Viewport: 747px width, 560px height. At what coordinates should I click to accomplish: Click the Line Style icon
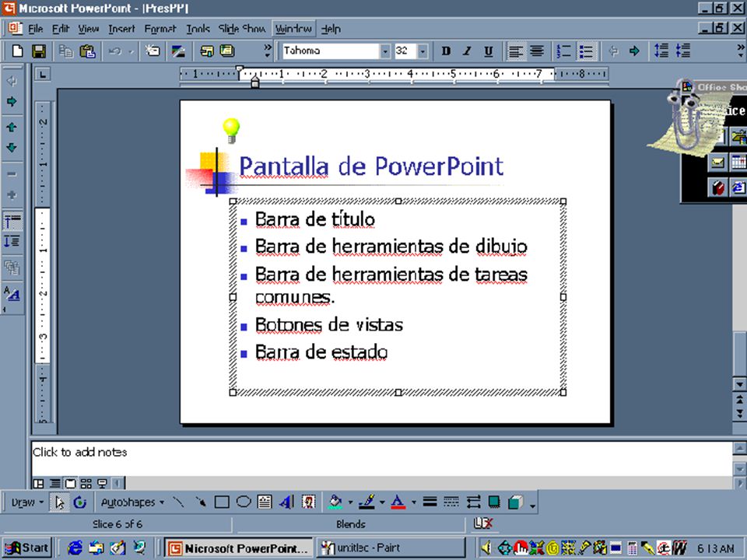pos(430,502)
